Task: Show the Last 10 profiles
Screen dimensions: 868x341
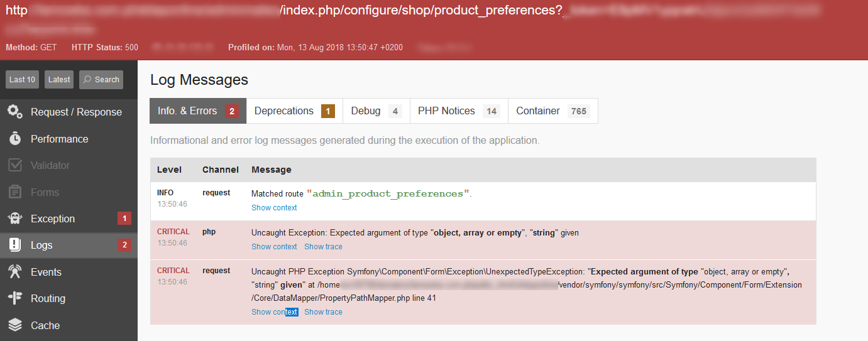Action: click(x=22, y=80)
